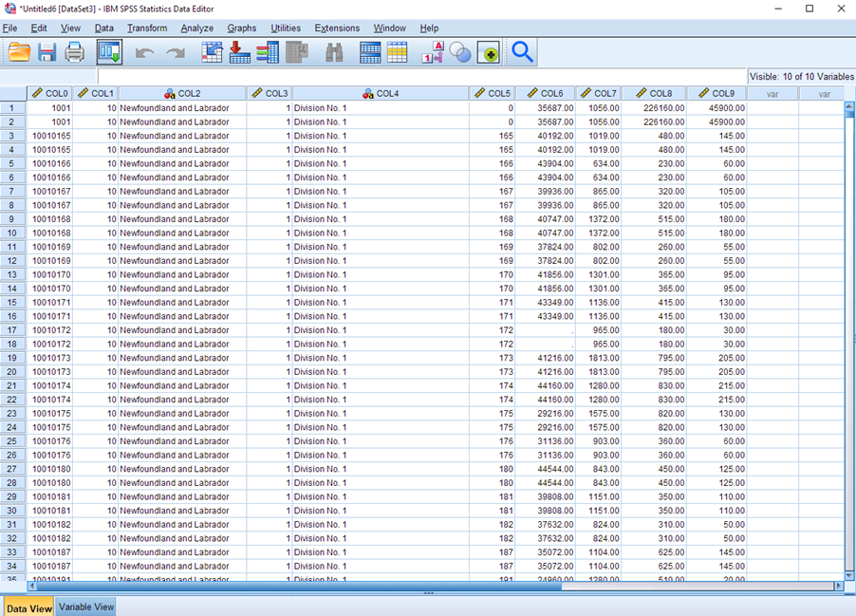Image resolution: width=856 pixels, height=616 pixels.
Task: Click the Find binoculars icon
Action: (334, 52)
